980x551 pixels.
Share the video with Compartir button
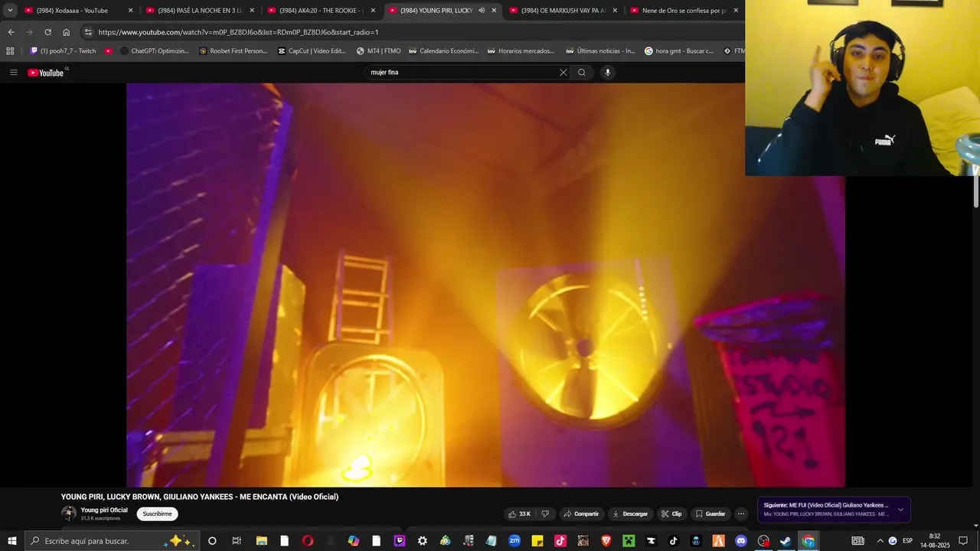581,514
